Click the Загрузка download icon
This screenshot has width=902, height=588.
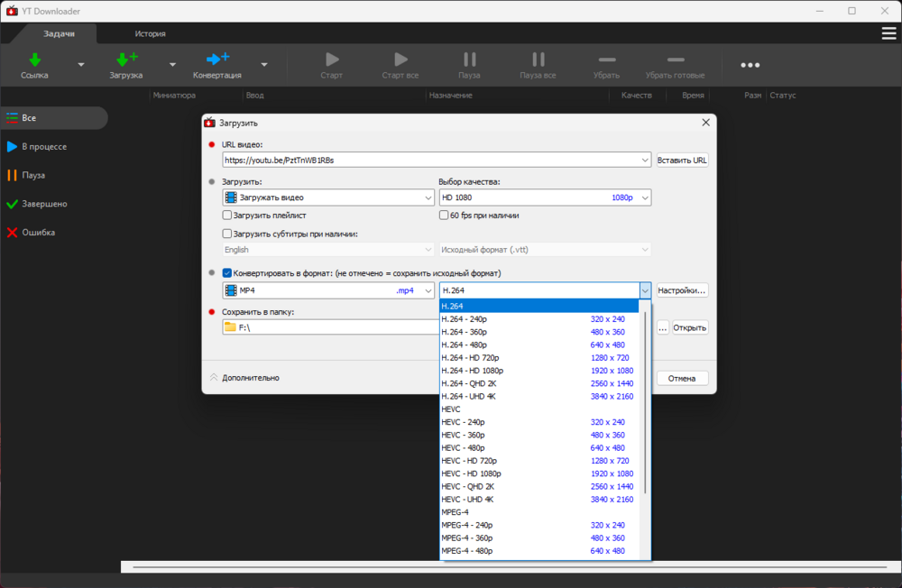point(125,60)
